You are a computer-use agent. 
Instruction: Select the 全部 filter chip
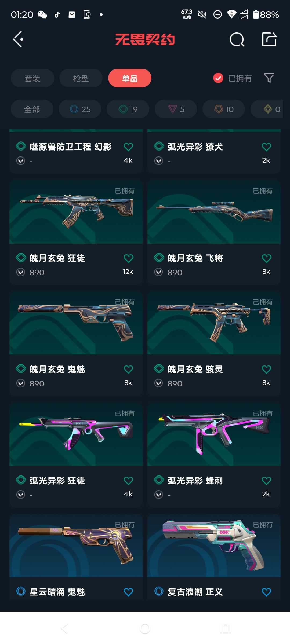(x=32, y=109)
